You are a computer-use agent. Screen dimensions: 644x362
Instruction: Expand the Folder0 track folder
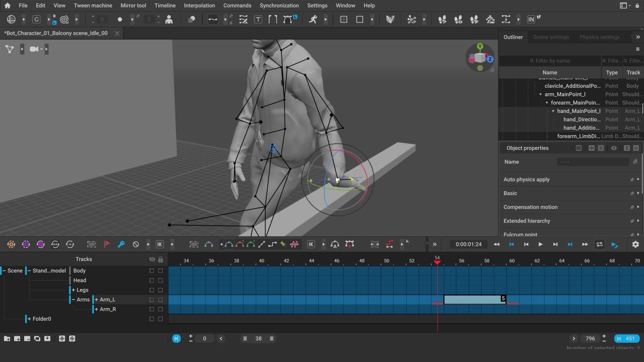[x=30, y=319]
